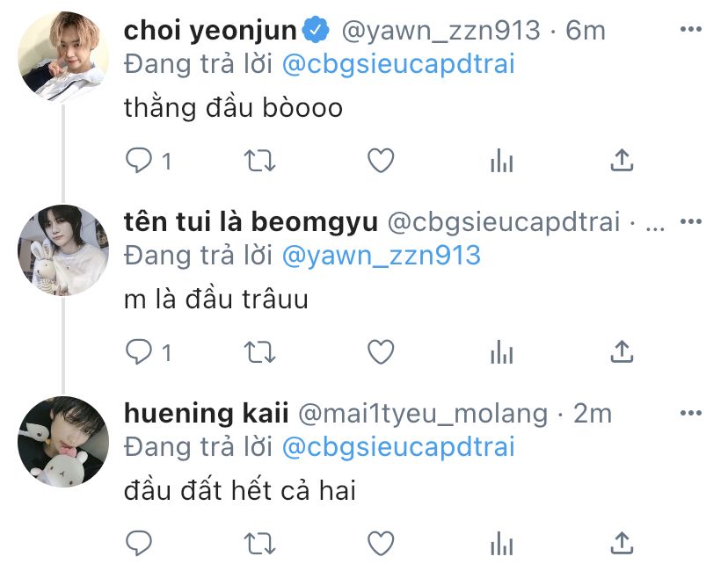Image resolution: width=728 pixels, height=571 pixels.
Task: Like beomgyu's 'm là đầu trâuu' tweet
Action: click(x=381, y=351)
